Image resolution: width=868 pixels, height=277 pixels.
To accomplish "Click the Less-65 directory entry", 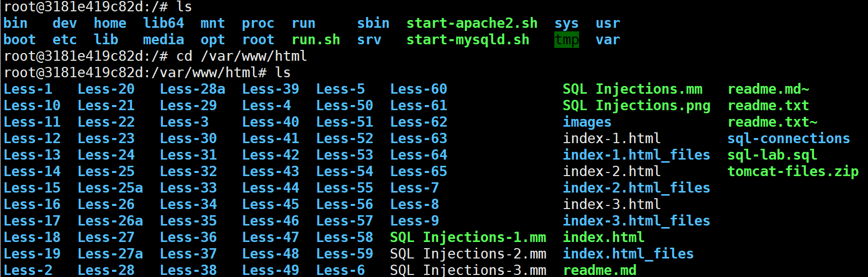I will (419, 171).
